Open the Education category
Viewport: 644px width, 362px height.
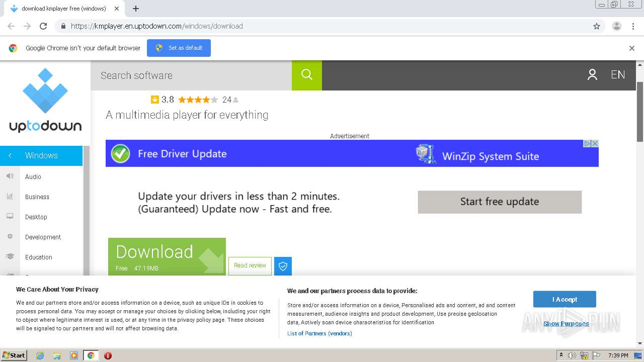[39, 257]
